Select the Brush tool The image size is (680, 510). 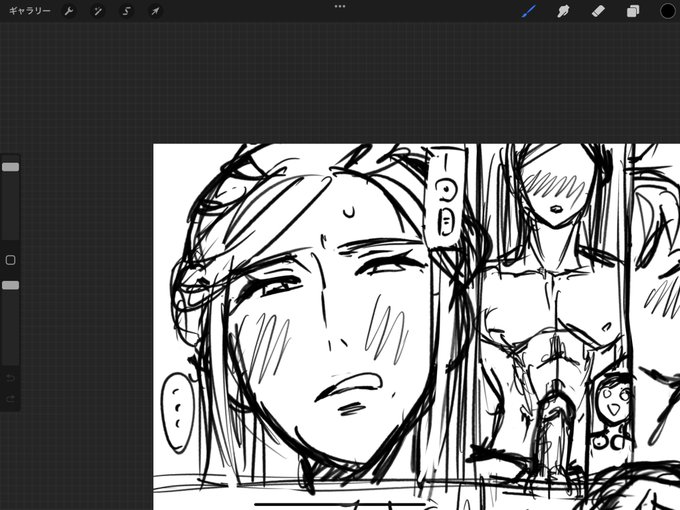pyautogui.click(x=529, y=11)
